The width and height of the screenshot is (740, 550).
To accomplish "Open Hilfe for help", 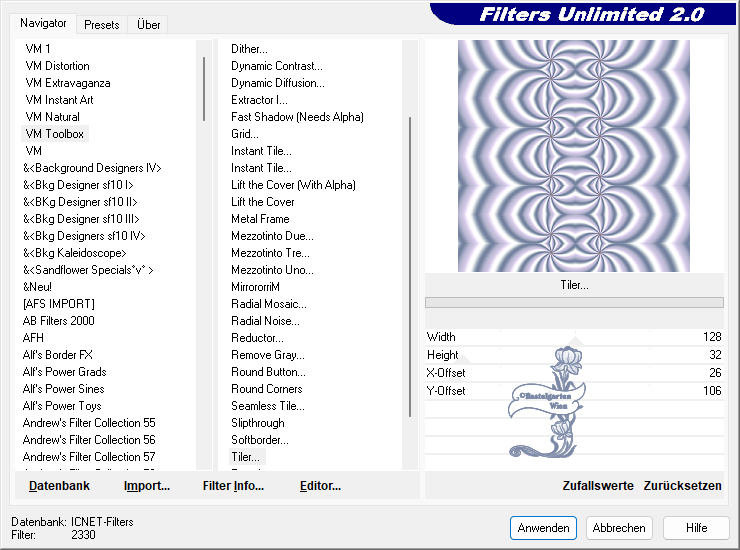I will pos(697,527).
